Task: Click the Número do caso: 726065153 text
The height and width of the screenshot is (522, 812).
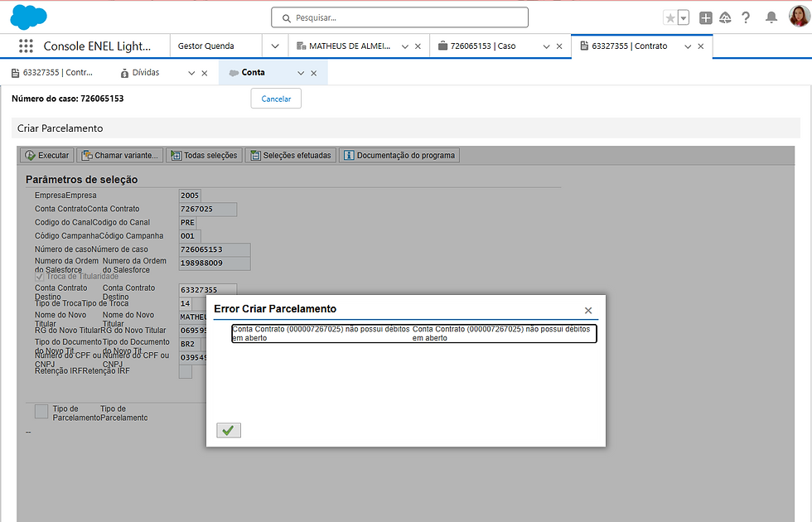Action: pos(68,99)
